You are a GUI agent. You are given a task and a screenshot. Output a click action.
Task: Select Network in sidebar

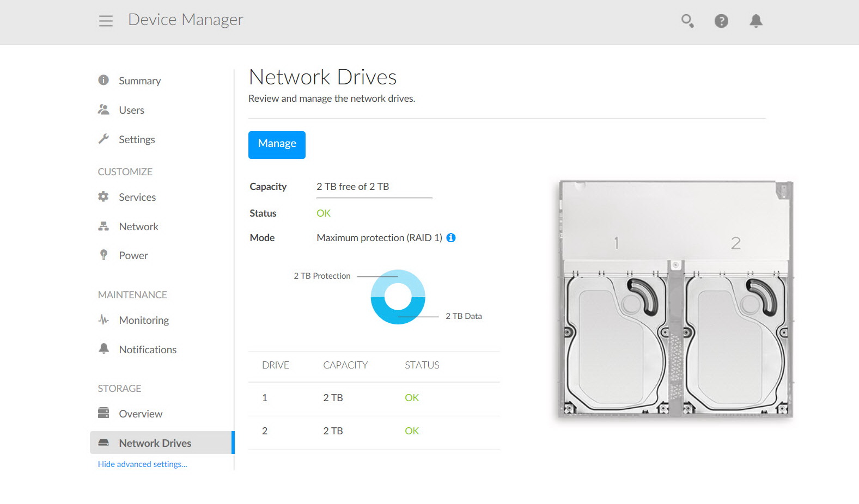pyautogui.click(x=138, y=226)
